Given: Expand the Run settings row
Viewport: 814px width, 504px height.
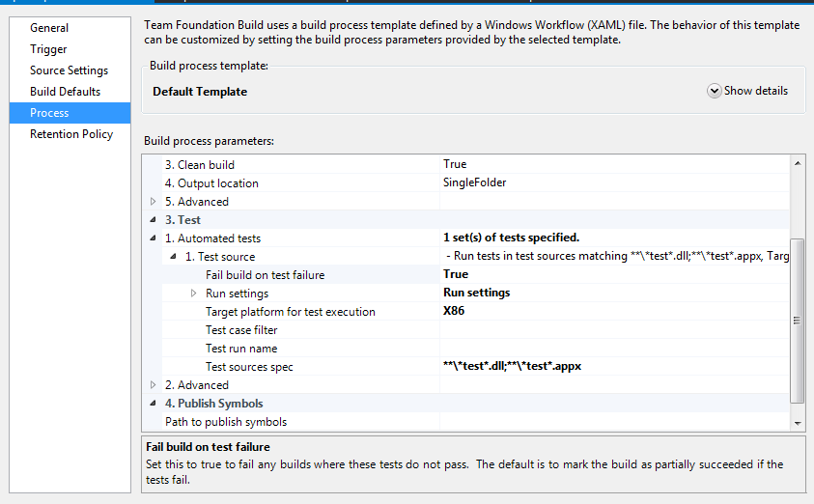Looking at the screenshot, I should point(193,294).
